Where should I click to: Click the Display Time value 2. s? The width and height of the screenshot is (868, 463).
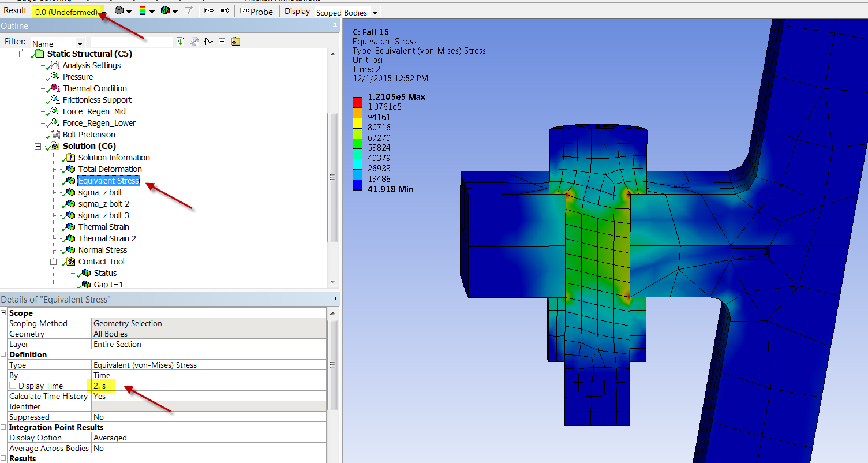[x=209, y=386]
